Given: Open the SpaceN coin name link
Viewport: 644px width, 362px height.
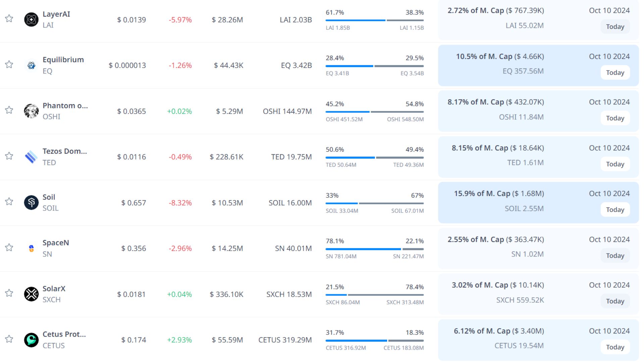Looking at the screenshot, I should click(x=56, y=243).
